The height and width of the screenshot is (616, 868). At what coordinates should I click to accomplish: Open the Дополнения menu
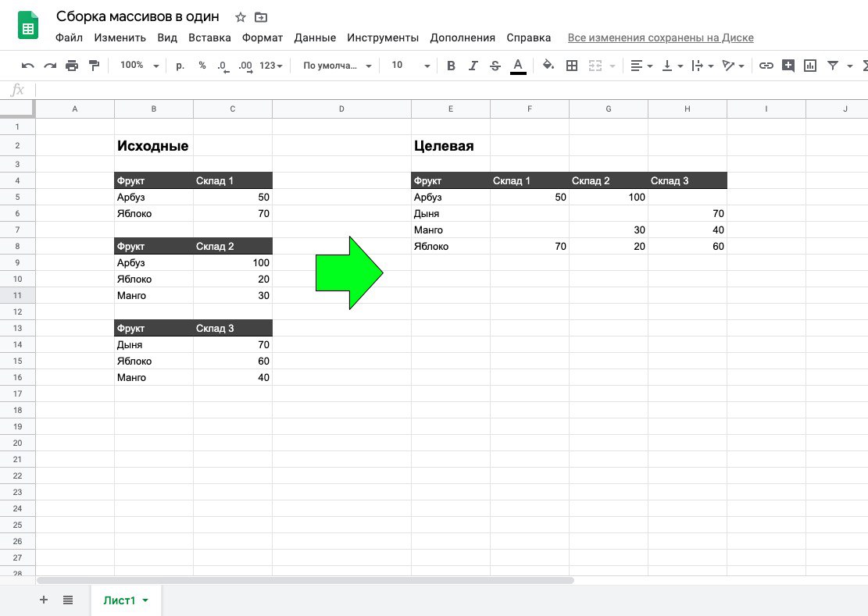(x=463, y=37)
